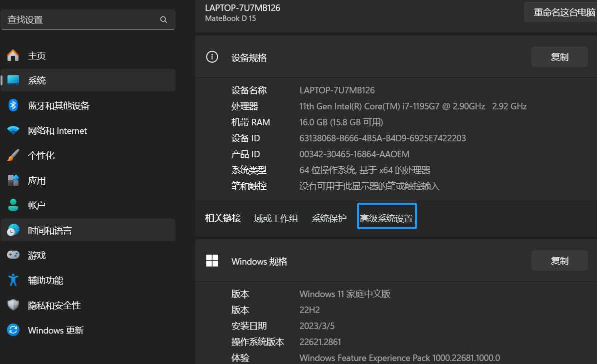The image size is (597, 364).
Task: Click the Windows 更新 sync icon
Action: pyautogui.click(x=13, y=330)
